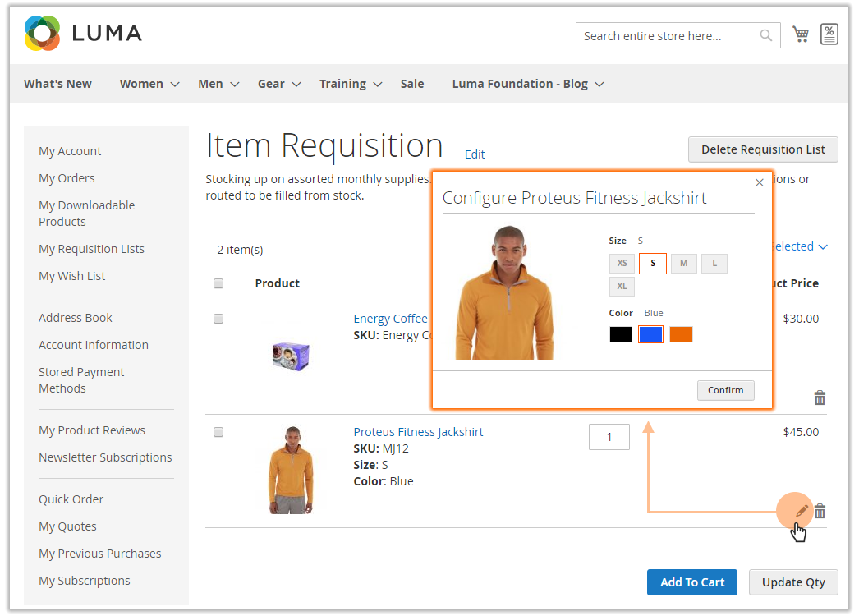Image resolution: width=859 pixels, height=616 pixels.
Task: Click Edit next to Item Requisition title
Action: pyautogui.click(x=475, y=154)
